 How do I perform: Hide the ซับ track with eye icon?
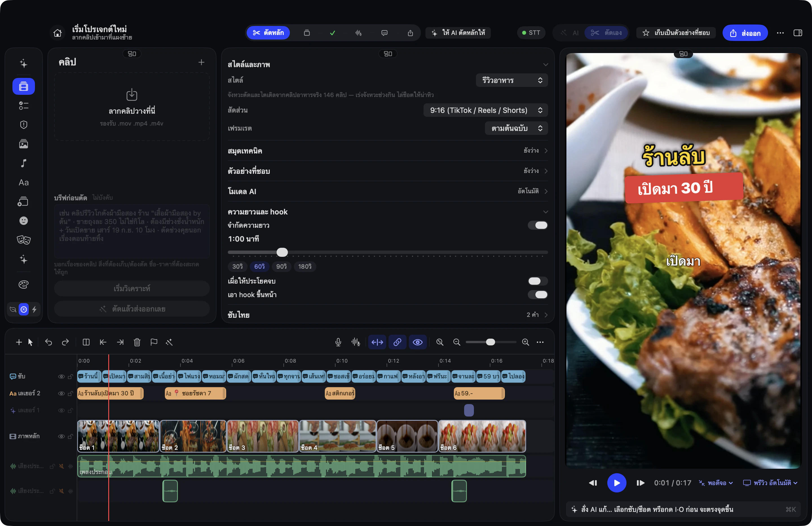(61, 376)
